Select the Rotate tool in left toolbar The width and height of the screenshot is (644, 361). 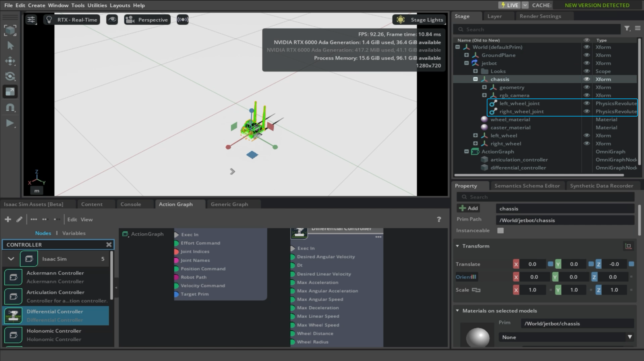10,76
